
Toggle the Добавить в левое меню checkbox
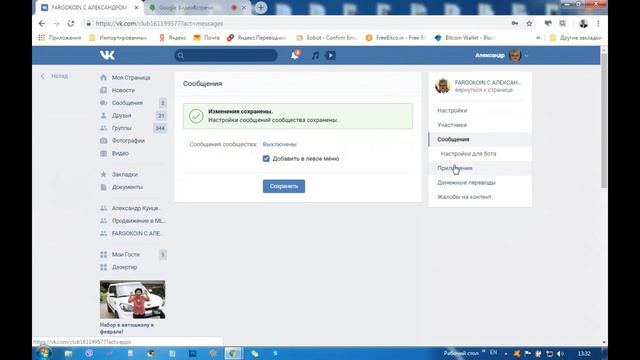point(266,158)
